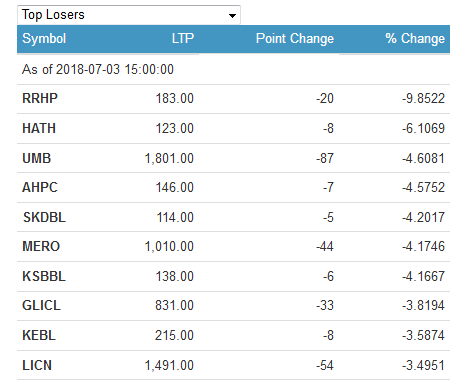The height and width of the screenshot is (386, 465).
Task: Open the MERO stock symbol
Action: pyautogui.click(x=41, y=246)
